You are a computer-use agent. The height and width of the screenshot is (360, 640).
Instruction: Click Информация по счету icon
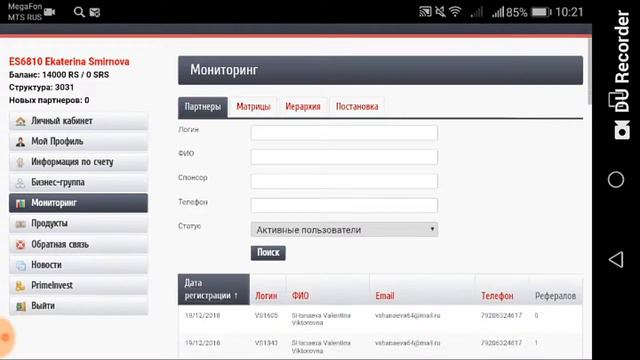(x=20, y=162)
